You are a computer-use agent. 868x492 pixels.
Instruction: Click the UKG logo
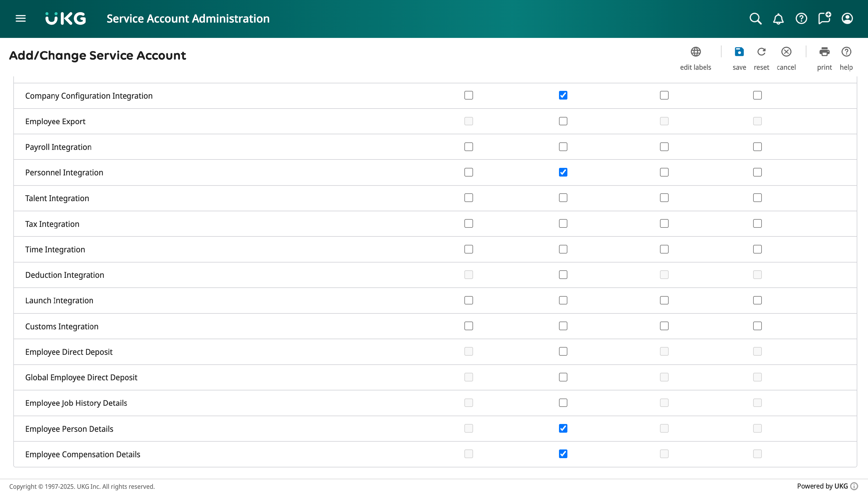pyautogui.click(x=66, y=19)
